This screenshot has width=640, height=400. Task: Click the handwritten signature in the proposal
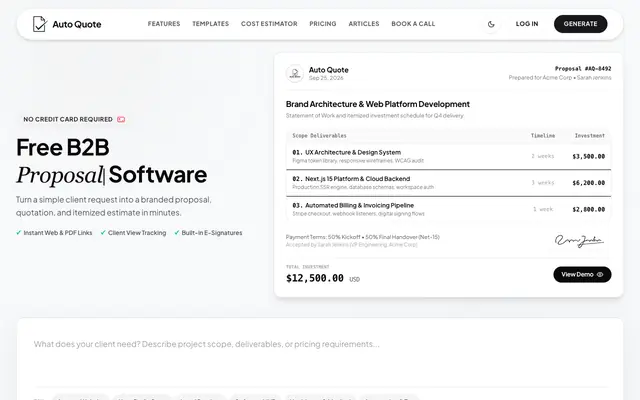tap(579, 241)
